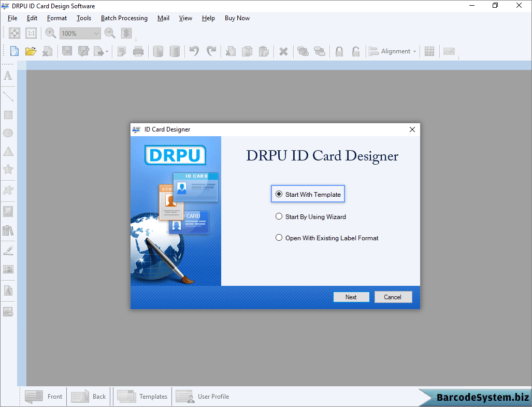
Task: Click the undo arrow icon
Action: (x=194, y=51)
